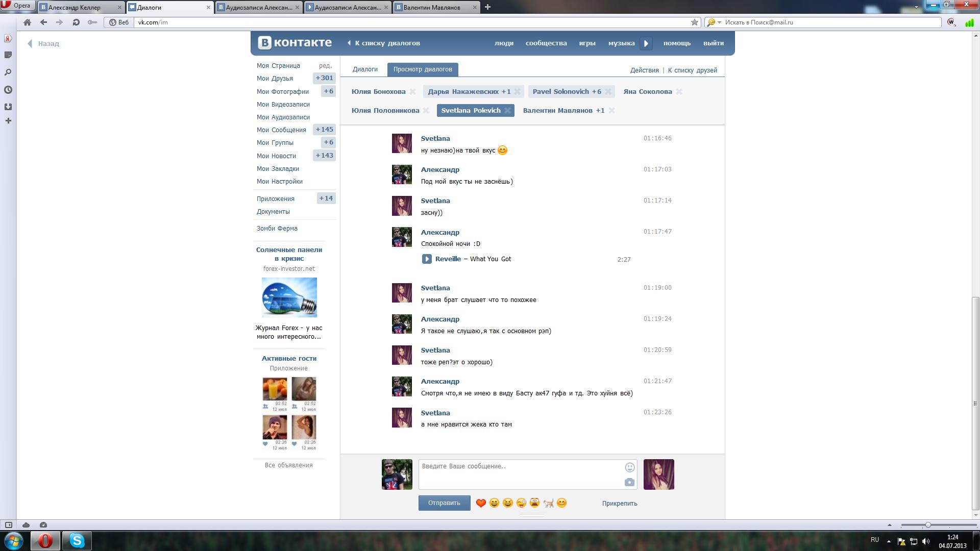This screenshot has width=980, height=551.
Task: Switch to Александр Келлер browser tab
Action: pos(81,7)
